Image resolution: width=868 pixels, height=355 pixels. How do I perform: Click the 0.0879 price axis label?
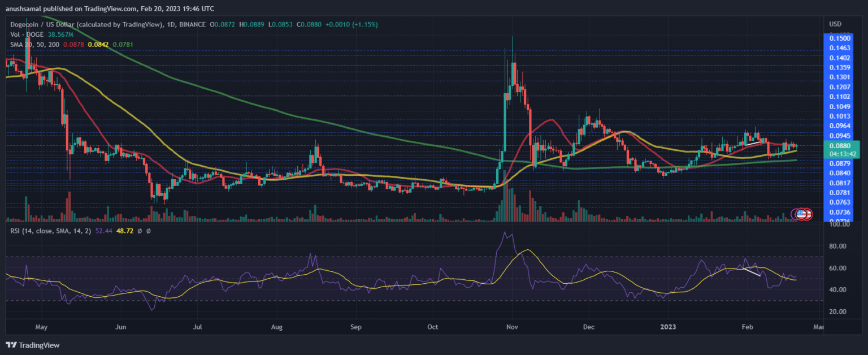840,164
